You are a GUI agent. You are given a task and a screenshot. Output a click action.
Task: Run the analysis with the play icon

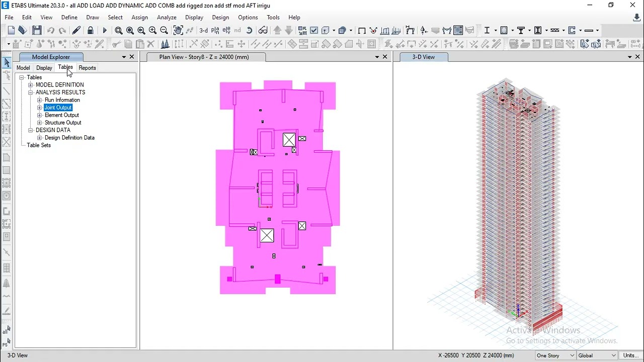tap(105, 31)
